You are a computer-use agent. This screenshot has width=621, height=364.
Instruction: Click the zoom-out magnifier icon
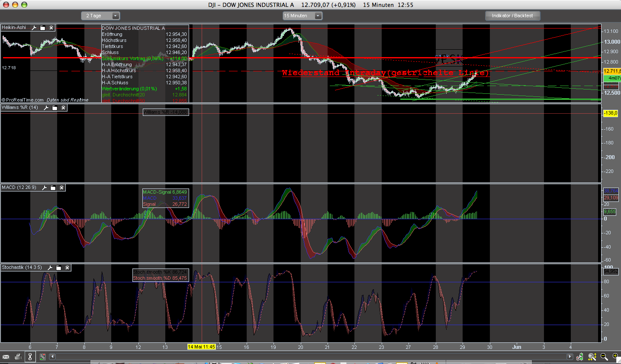[x=604, y=357]
